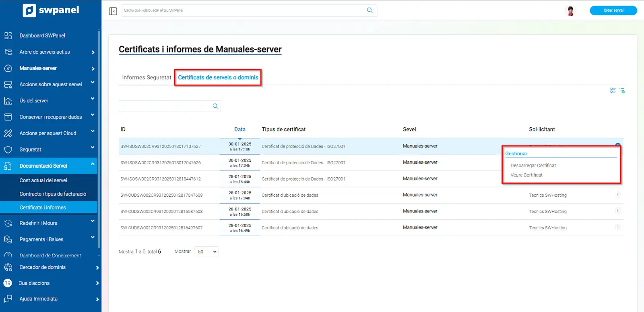Viewport: 644px width, 312px height.
Task: Click the Documentació Servei document icon
Action: coord(8,166)
